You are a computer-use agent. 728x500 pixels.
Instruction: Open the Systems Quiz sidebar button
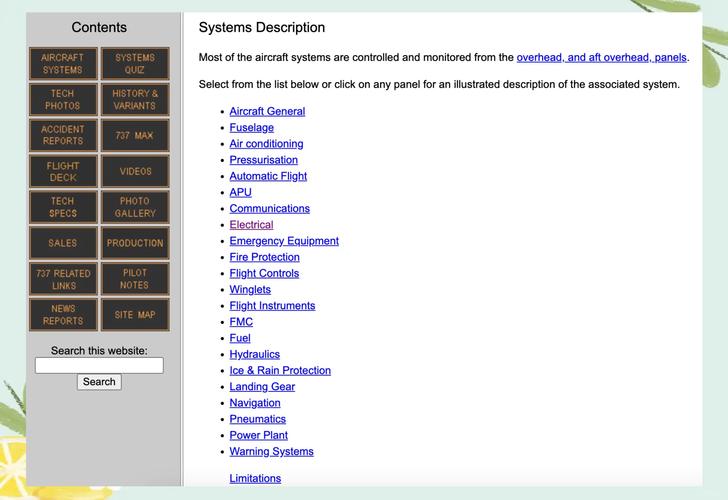(x=135, y=64)
